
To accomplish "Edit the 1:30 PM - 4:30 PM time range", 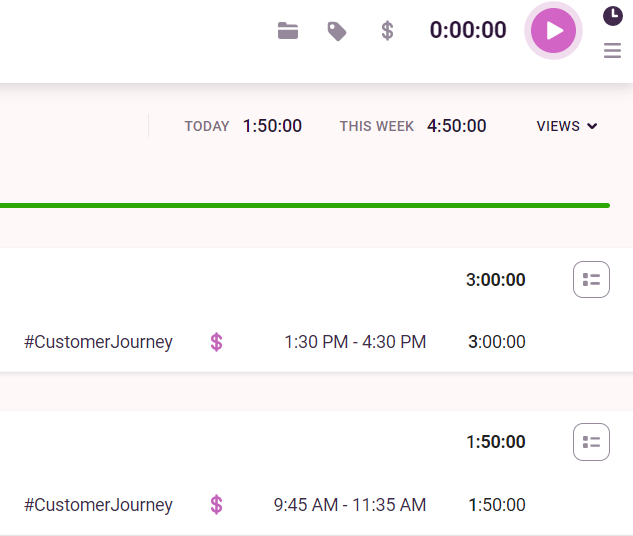I will [x=355, y=342].
